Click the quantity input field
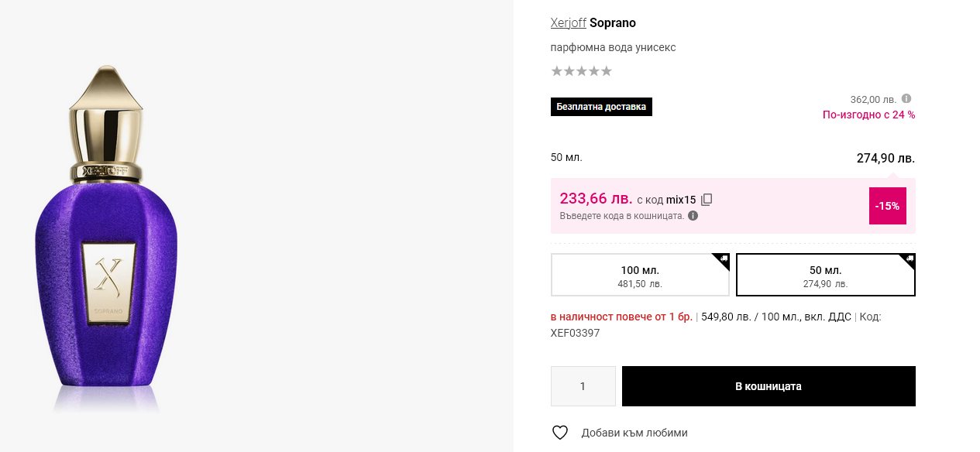This screenshot has width=980, height=452. (583, 386)
